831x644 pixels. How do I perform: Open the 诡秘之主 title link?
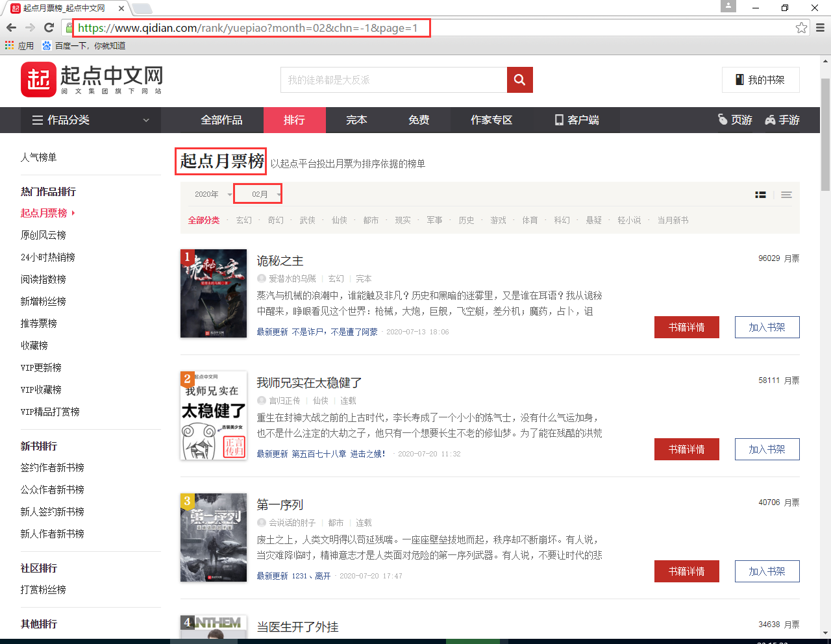[280, 261]
